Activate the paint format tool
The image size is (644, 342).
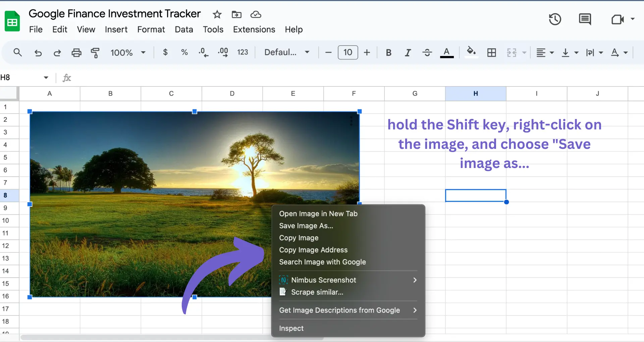[96, 53]
